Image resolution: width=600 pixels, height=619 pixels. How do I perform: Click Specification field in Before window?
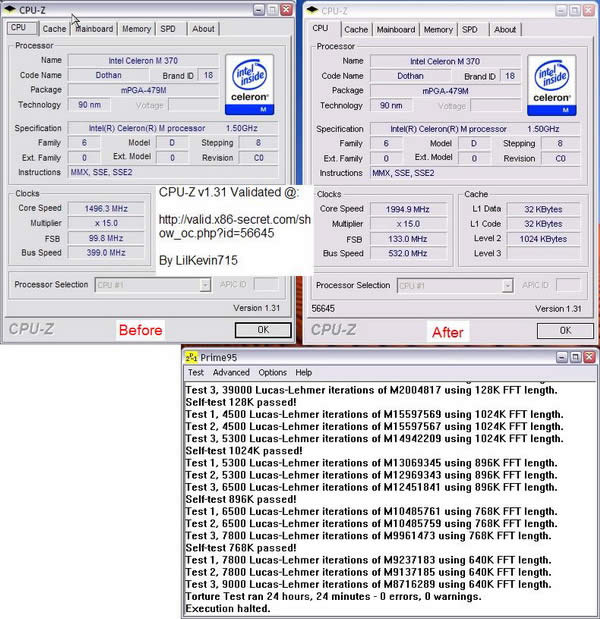[x=173, y=128]
